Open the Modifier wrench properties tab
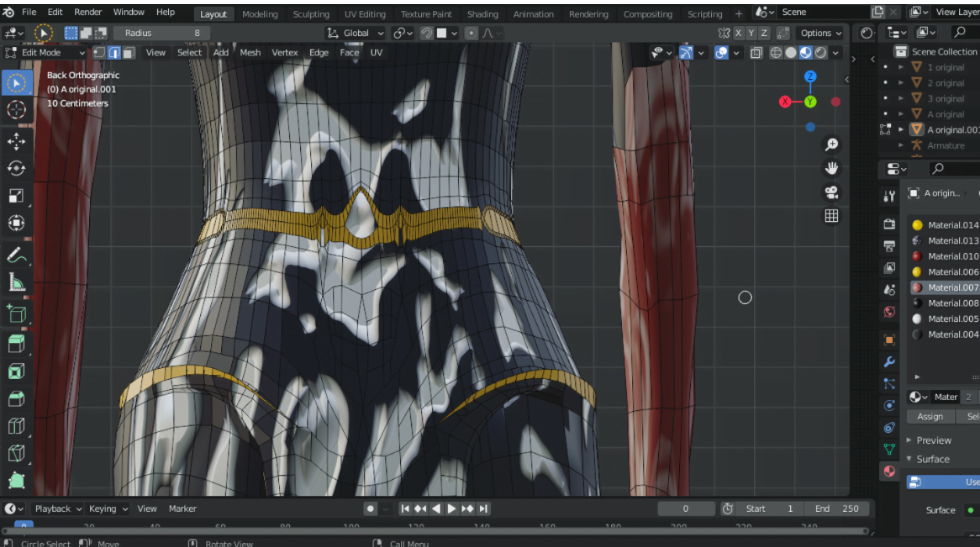Screen dimensions: 980x547 [x=889, y=362]
